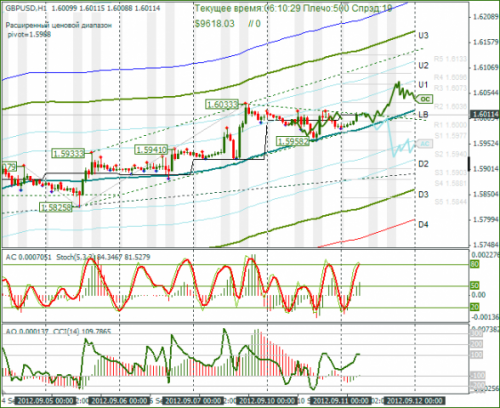Select the R2 1.6036 resistance level
This screenshot has height=408, width=500.
pos(450,106)
